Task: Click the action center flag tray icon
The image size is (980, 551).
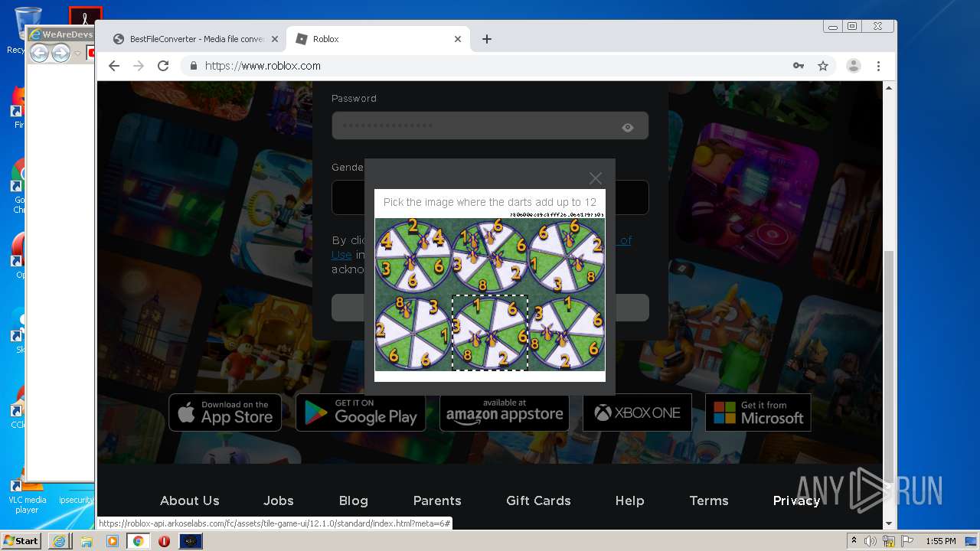Action: (x=907, y=541)
